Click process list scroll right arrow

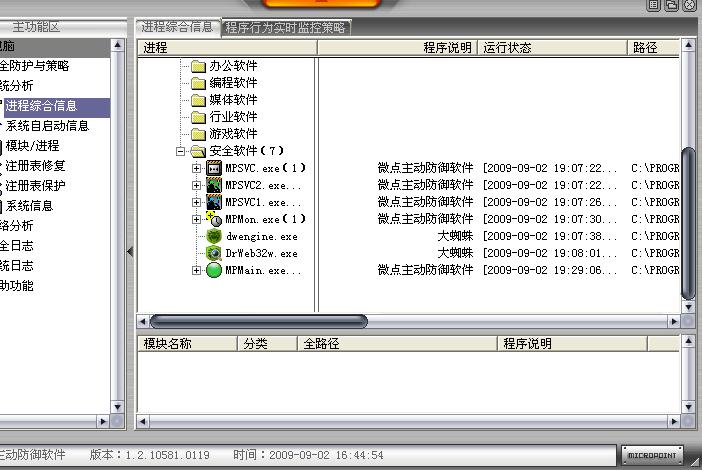[674, 321]
